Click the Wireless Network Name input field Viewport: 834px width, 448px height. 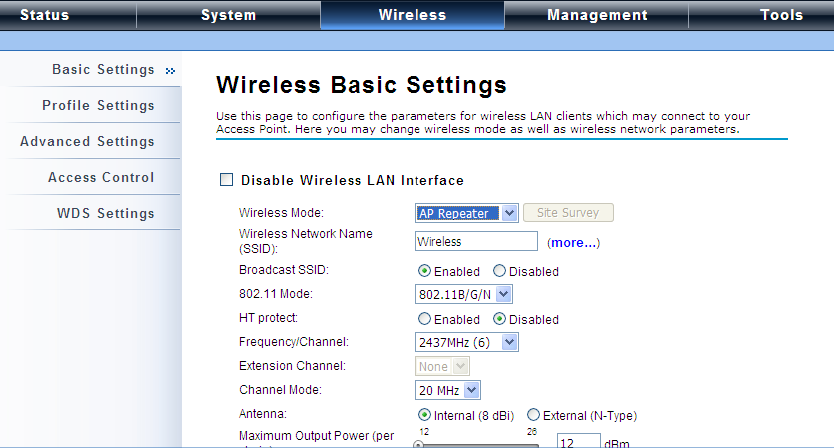(476, 242)
